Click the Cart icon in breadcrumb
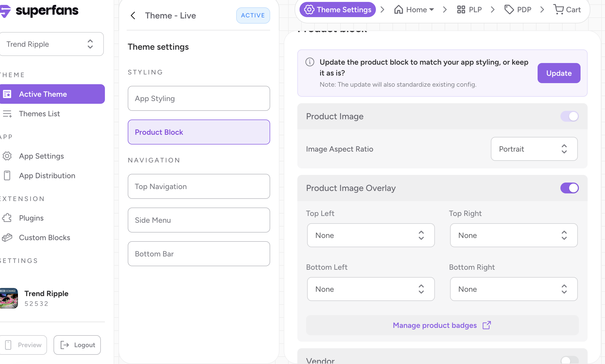Image resolution: width=605 pixels, height=364 pixels. click(559, 10)
